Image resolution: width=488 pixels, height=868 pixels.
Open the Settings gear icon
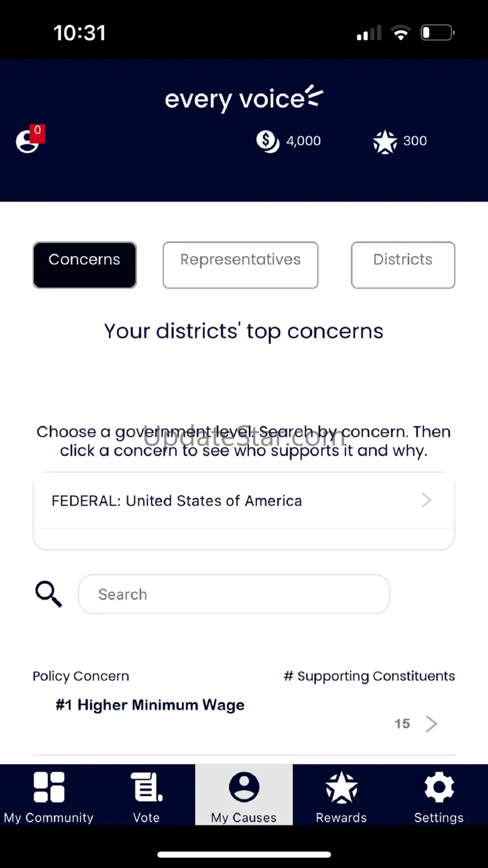(439, 787)
